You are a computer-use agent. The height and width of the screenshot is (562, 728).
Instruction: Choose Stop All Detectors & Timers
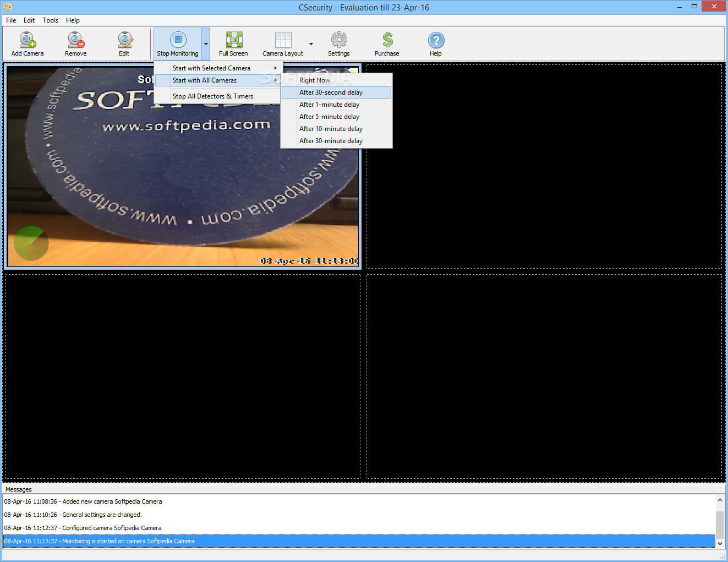coord(218,96)
